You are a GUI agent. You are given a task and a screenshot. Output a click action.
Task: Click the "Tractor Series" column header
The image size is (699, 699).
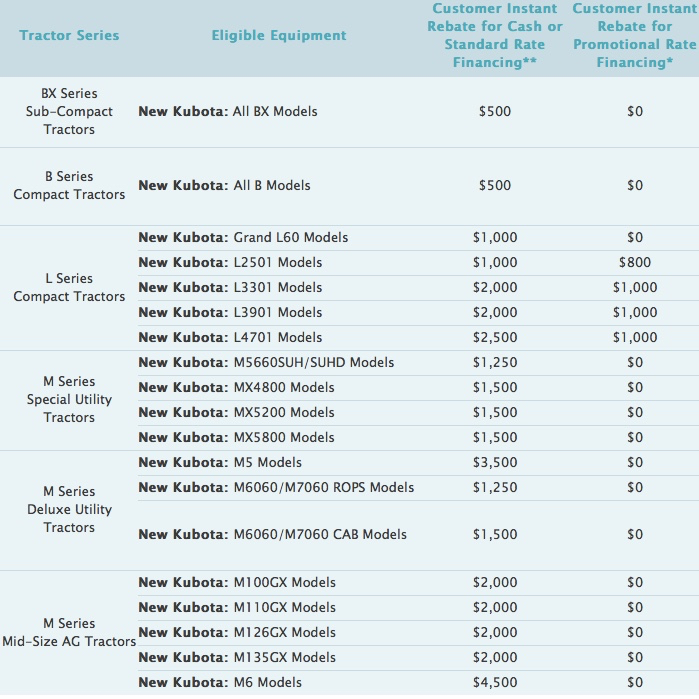[69, 35]
